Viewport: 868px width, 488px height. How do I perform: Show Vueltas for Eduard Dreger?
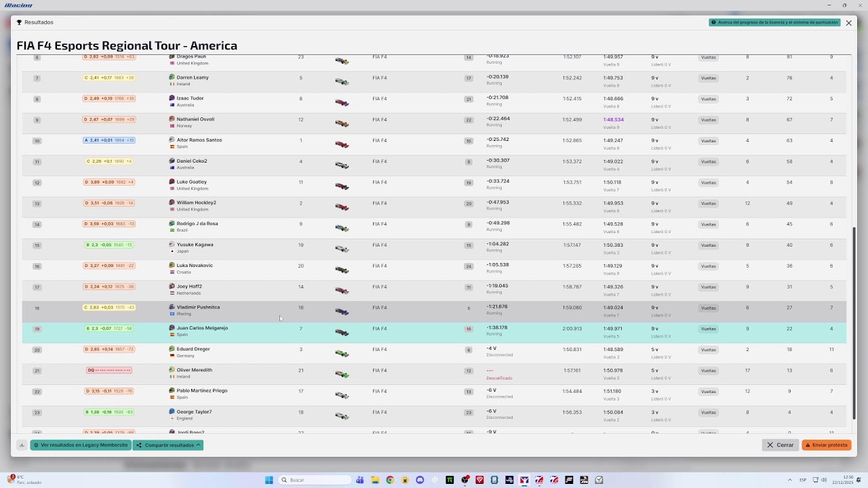[709, 350]
